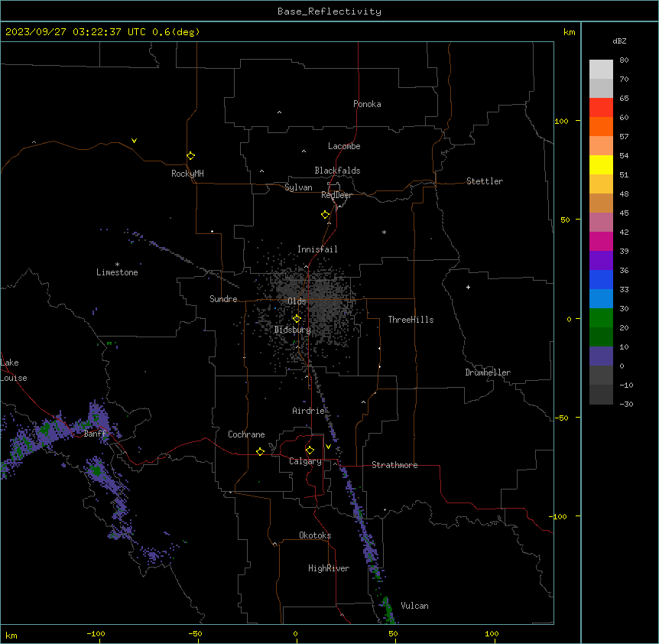Click the Okotoks city label
This screenshot has width=659, height=644.
click(x=315, y=535)
